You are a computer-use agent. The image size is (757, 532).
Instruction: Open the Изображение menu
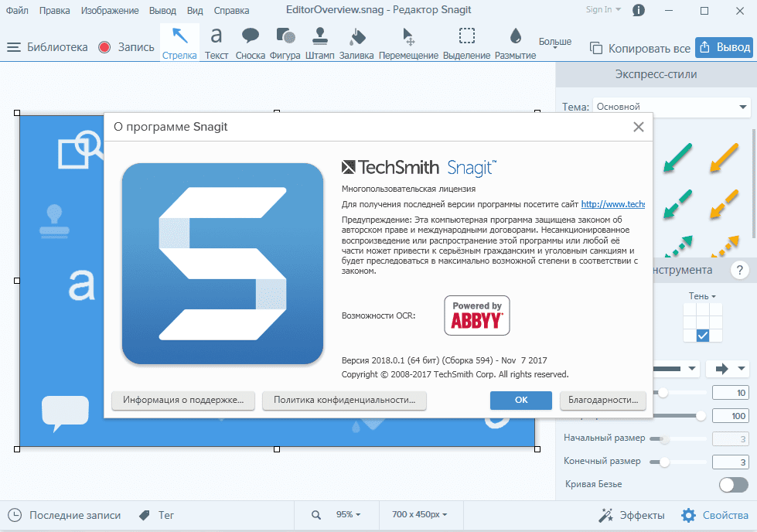[110, 10]
